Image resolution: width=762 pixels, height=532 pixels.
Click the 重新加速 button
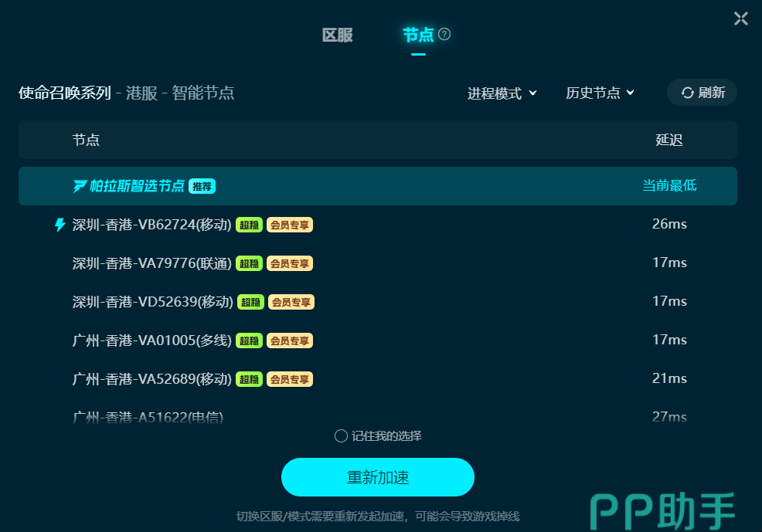pos(378,477)
